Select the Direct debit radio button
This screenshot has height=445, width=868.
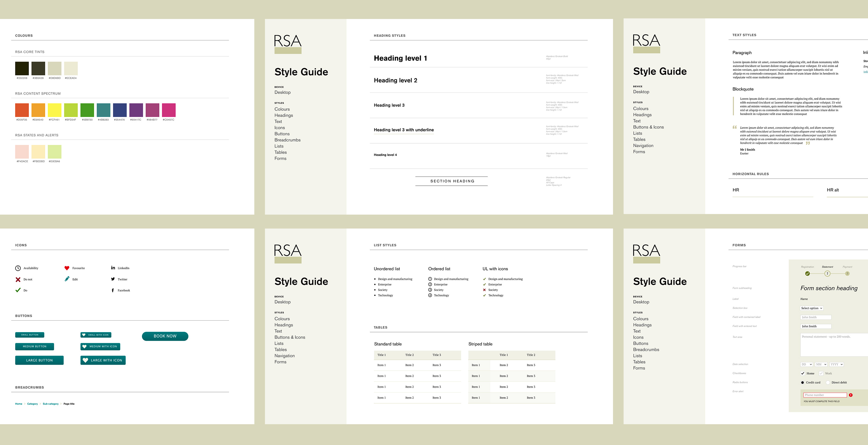coord(828,382)
